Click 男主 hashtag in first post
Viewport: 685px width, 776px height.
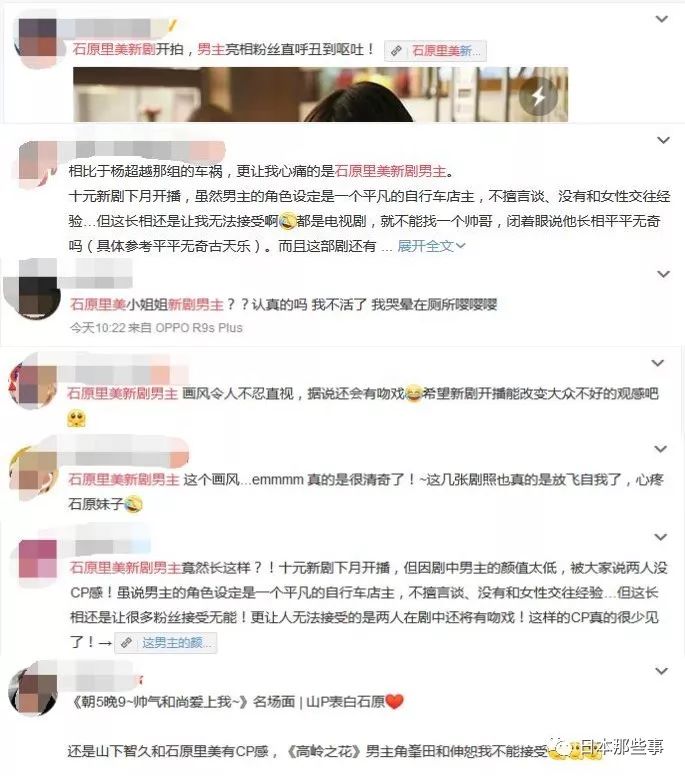click(211, 49)
